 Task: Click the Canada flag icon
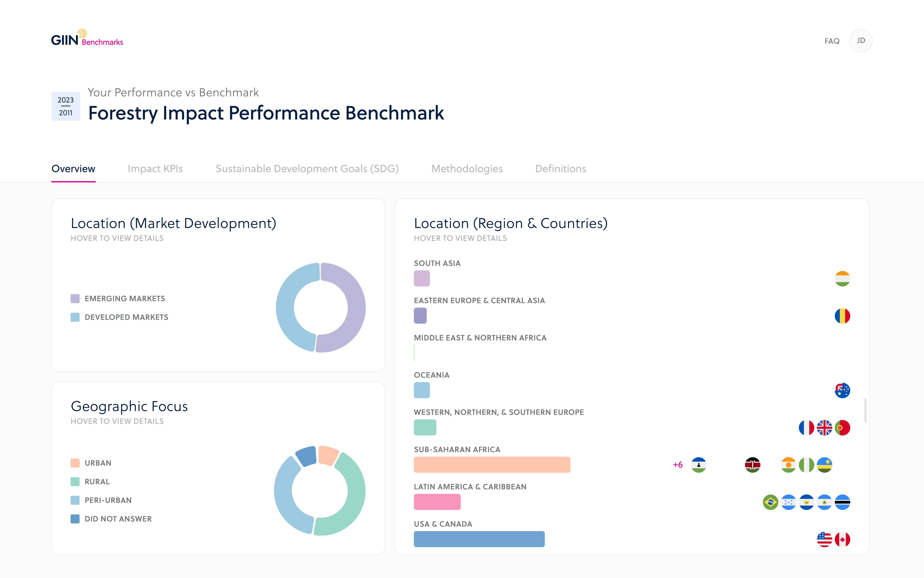[x=842, y=539]
